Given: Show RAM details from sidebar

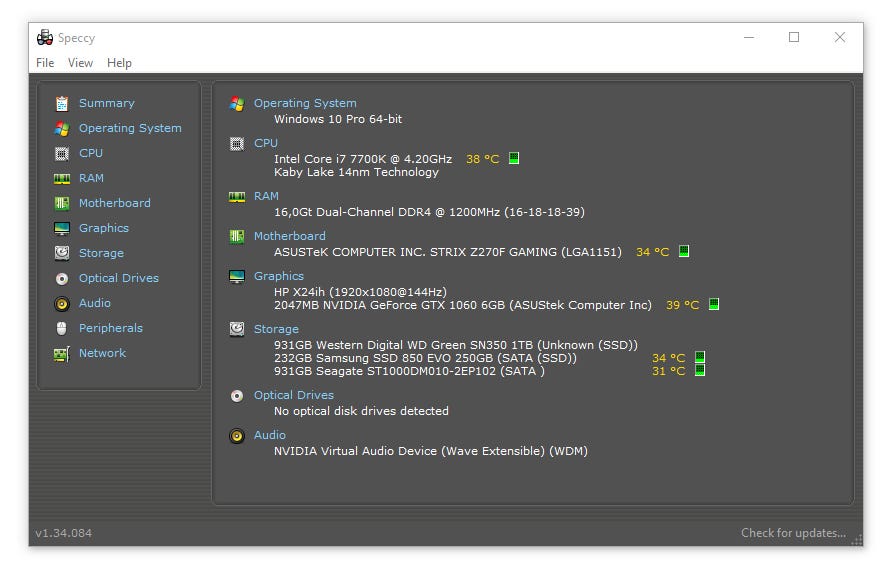Looking at the screenshot, I should pos(91,178).
